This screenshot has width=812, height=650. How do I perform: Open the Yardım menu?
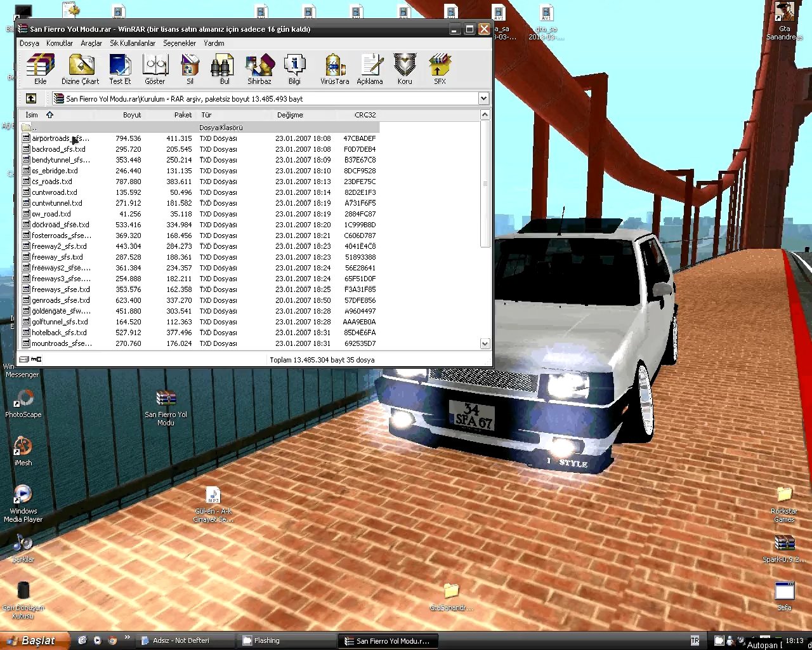[214, 43]
